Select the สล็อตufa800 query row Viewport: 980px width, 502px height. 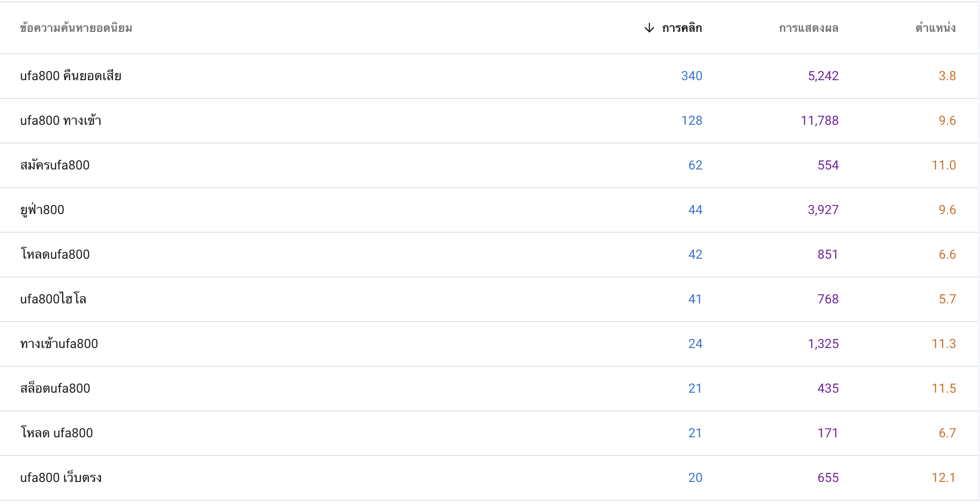(489, 389)
